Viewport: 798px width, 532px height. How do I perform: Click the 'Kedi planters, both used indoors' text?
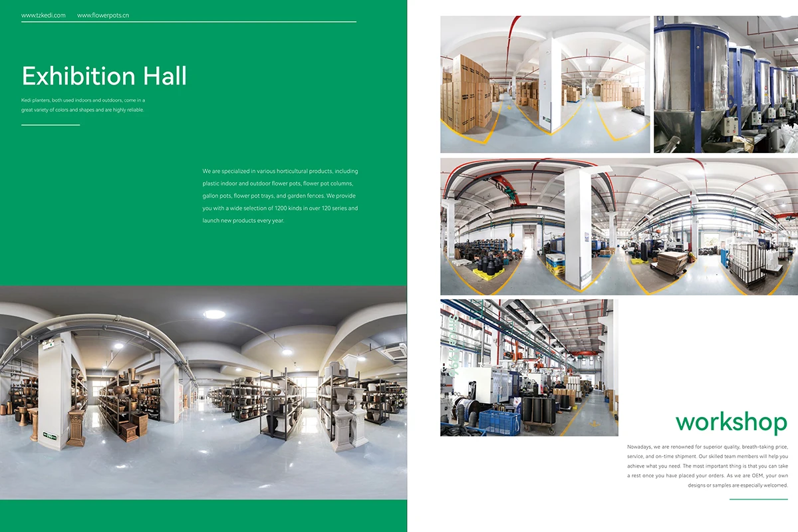83,104
